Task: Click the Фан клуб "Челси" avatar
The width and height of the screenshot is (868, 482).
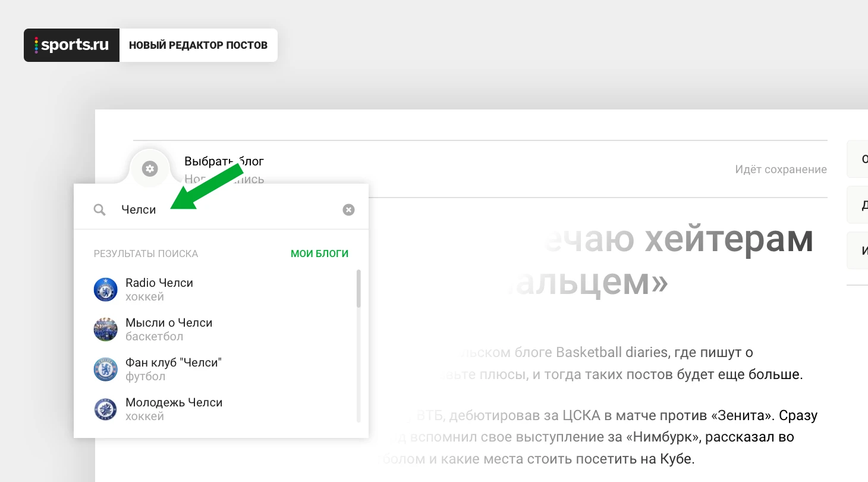Action: (x=106, y=370)
